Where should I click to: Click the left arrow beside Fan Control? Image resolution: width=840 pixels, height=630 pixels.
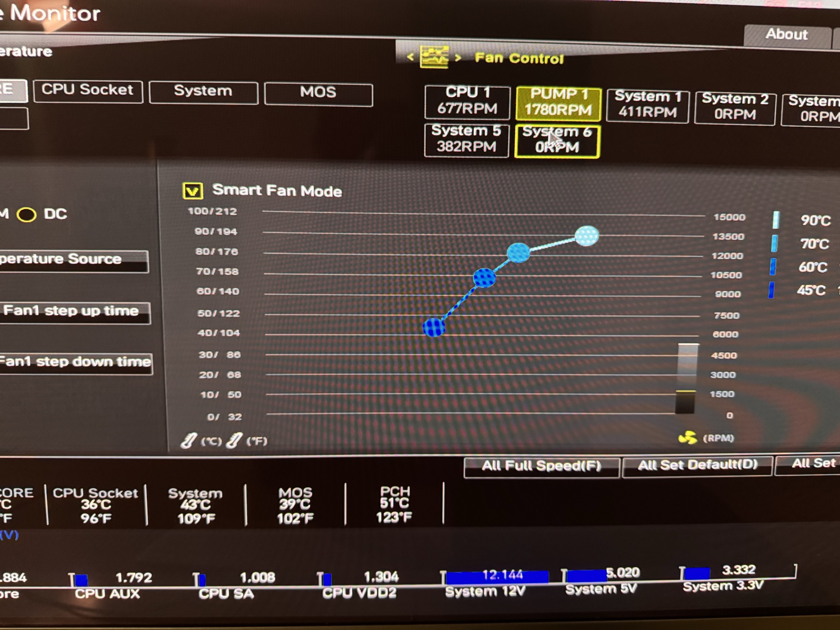(411, 57)
